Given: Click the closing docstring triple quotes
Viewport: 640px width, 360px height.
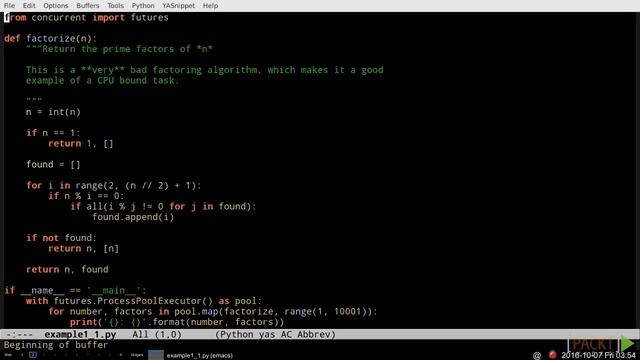Looking at the screenshot, I should pos(34,100).
